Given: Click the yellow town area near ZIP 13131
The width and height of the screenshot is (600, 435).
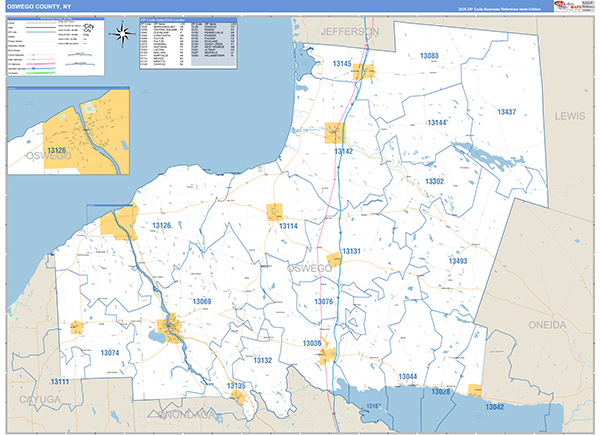Looking at the screenshot, I should tap(335, 260).
